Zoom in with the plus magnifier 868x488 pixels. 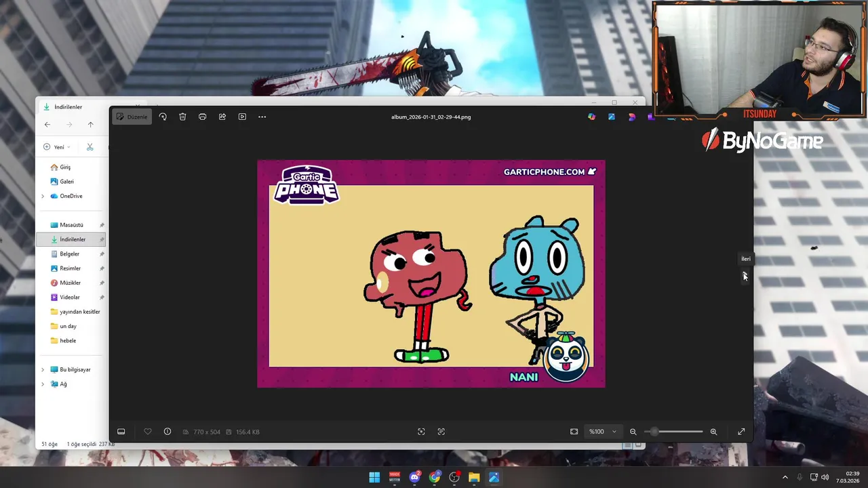coord(713,432)
